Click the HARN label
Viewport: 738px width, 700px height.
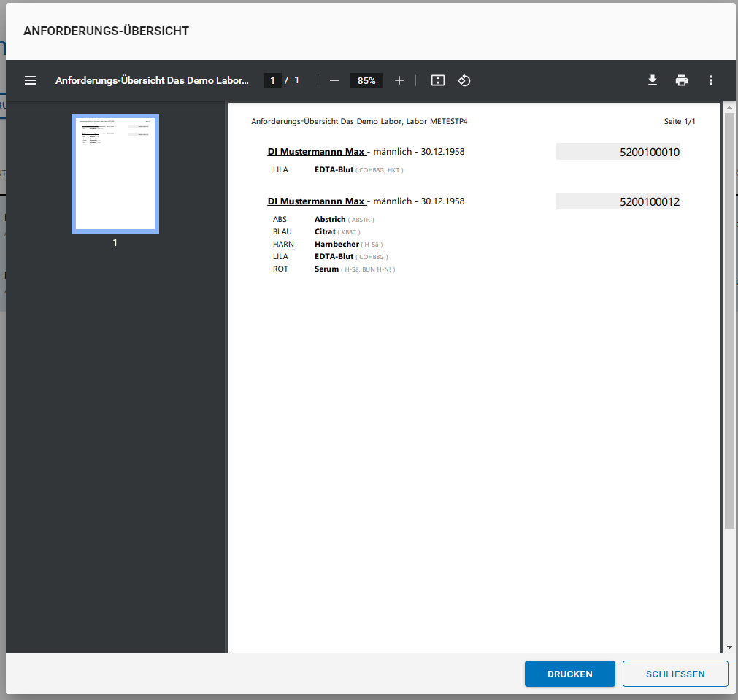click(x=283, y=244)
